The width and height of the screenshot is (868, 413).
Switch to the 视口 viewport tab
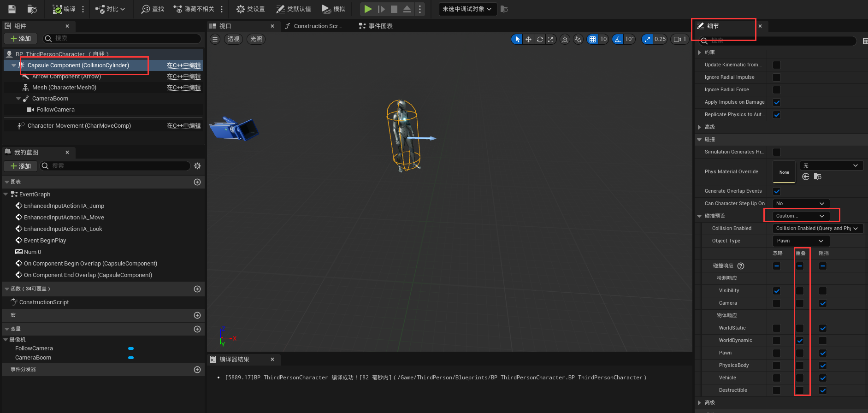pos(225,26)
